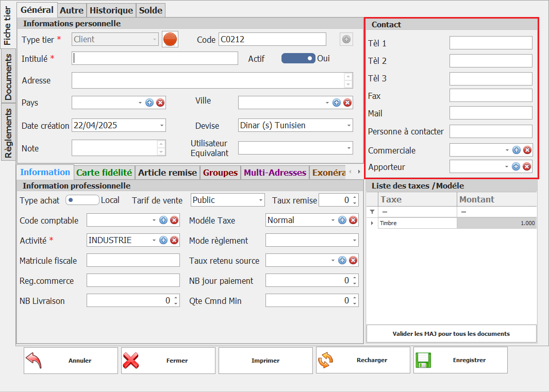Image resolution: width=549 pixels, height=392 pixels.
Task: Click the filter icon in the Taxe grid
Action: [x=372, y=212]
